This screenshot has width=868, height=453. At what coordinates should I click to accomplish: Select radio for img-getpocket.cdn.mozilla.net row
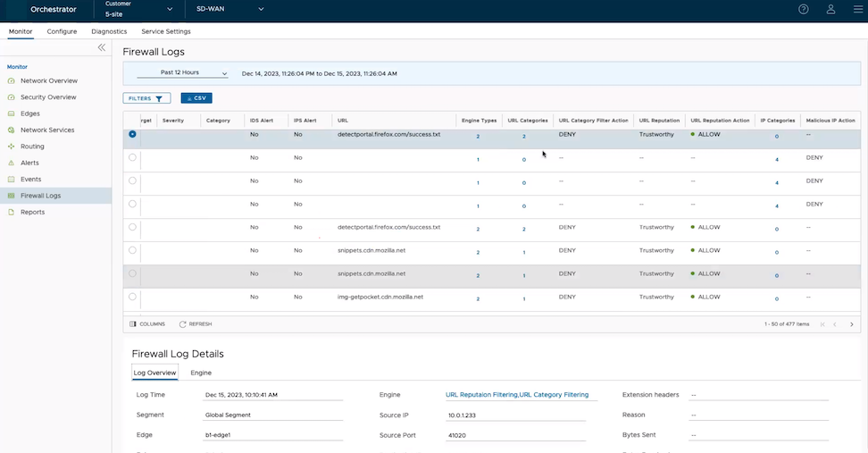[133, 297]
